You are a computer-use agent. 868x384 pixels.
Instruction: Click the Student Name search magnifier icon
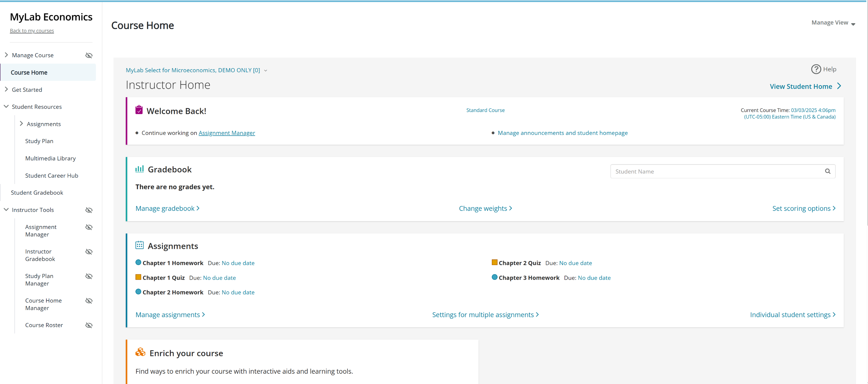click(827, 171)
